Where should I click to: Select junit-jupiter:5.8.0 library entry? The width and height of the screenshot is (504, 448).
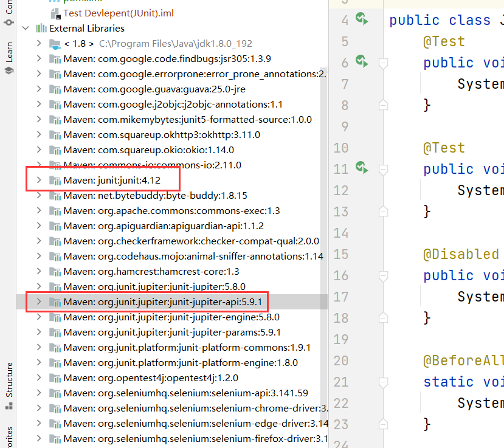154,287
